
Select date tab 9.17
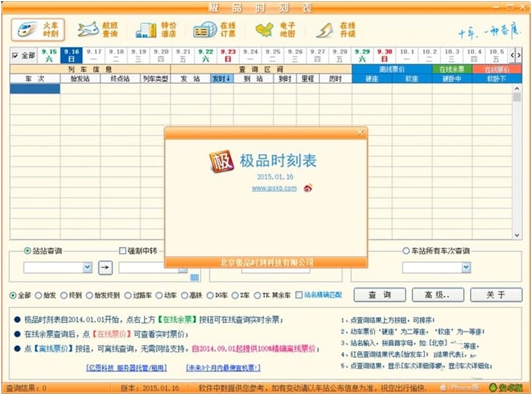(x=94, y=55)
